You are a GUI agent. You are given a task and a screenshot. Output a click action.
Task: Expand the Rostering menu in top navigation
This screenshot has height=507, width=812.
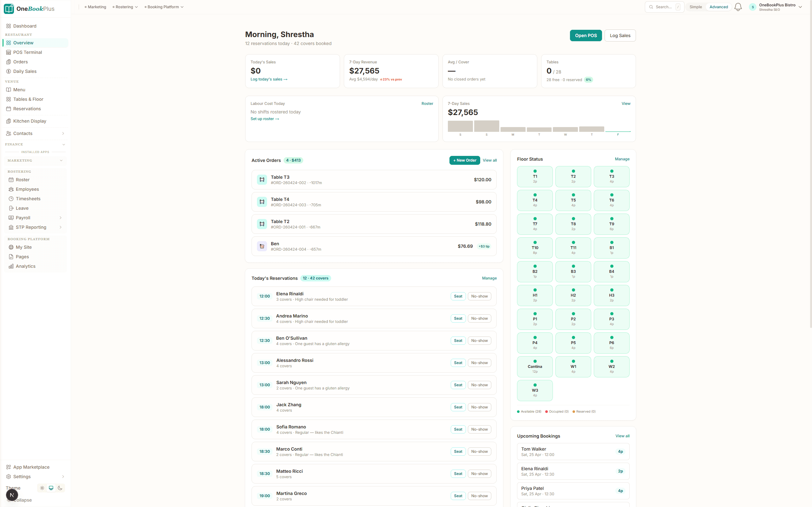126,7
